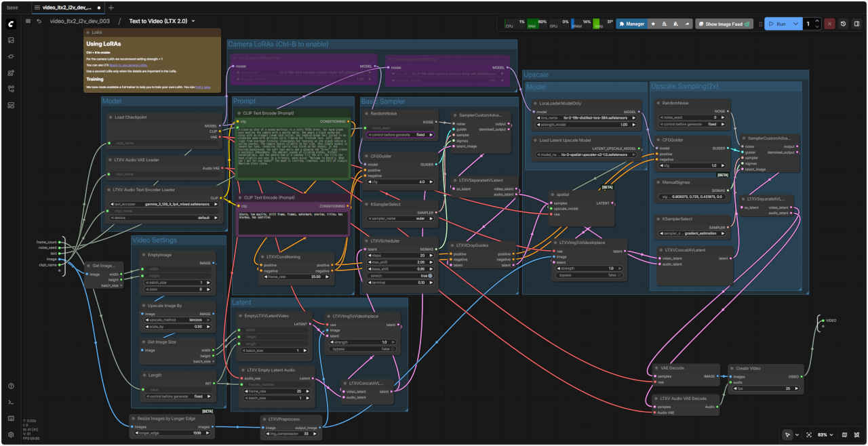Expand the Run button dropdown arrow
This screenshot has height=446, width=868.
pyautogui.click(x=795, y=24)
